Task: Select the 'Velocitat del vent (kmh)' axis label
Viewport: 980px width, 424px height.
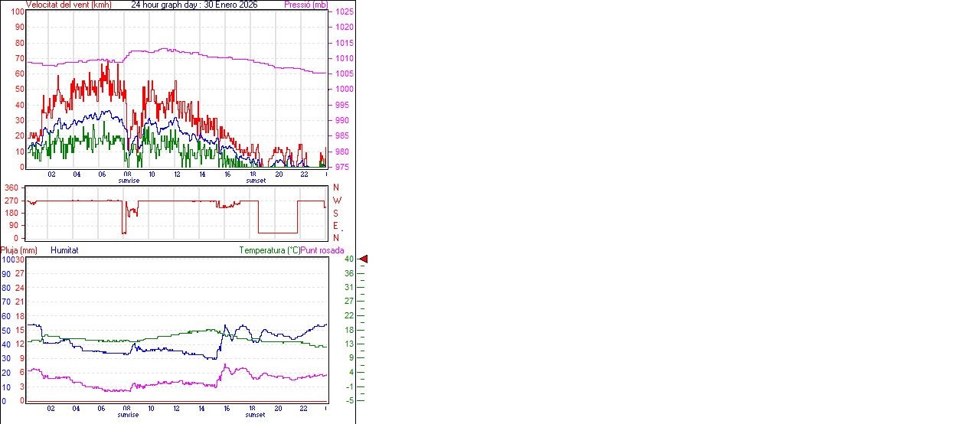Action: pyautogui.click(x=68, y=5)
